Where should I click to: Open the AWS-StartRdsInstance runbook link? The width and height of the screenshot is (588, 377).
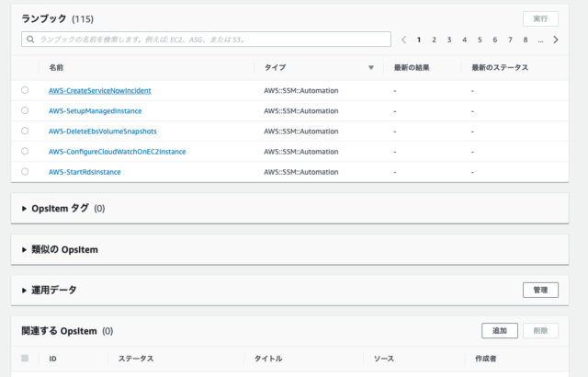85,172
